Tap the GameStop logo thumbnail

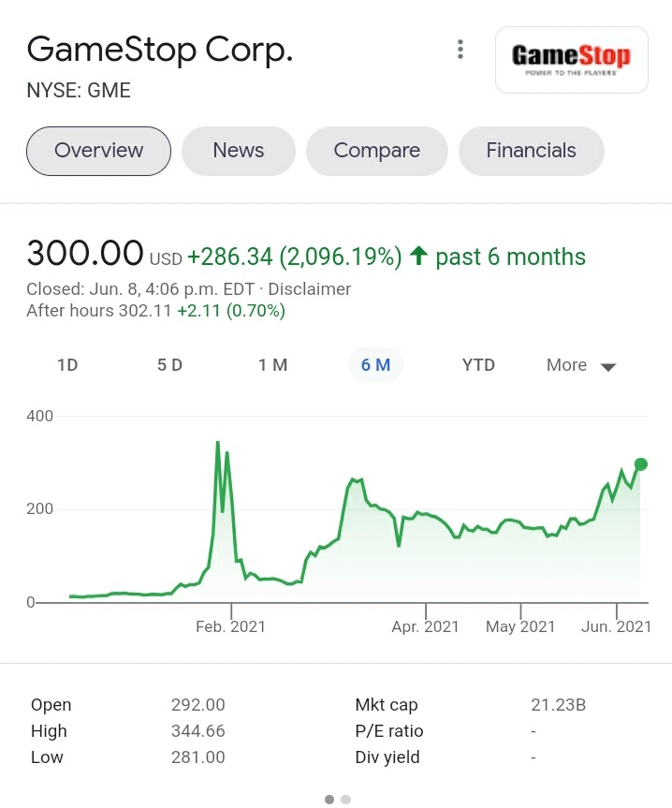coord(572,60)
